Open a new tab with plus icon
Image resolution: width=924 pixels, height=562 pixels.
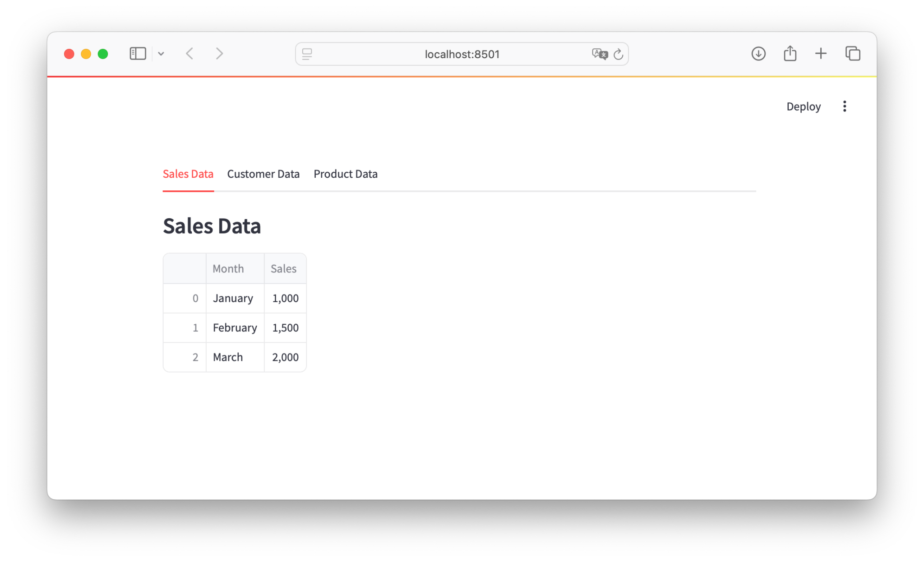pyautogui.click(x=821, y=54)
